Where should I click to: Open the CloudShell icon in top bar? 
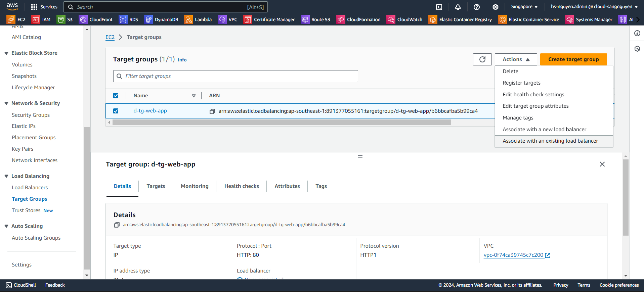pos(439,7)
